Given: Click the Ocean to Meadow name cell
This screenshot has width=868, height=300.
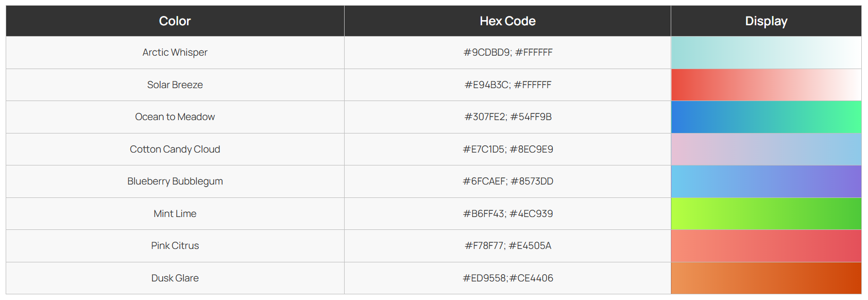Looking at the screenshot, I should [x=175, y=117].
